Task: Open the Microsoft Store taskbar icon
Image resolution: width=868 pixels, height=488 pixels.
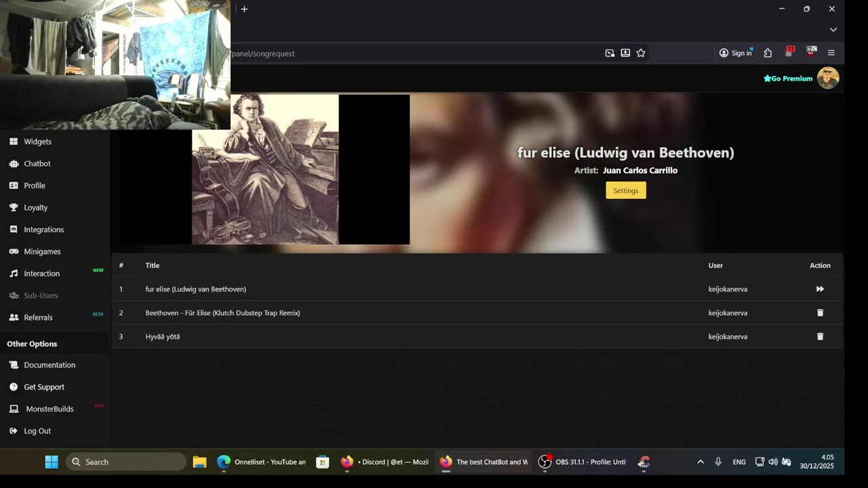Action: [323, 462]
